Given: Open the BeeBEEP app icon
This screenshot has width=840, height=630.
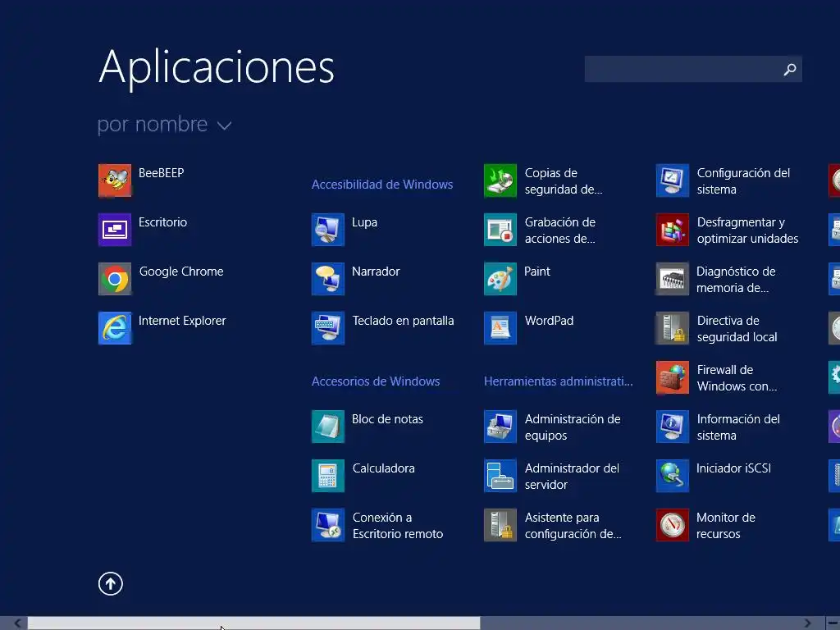Looking at the screenshot, I should [x=115, y=180].
